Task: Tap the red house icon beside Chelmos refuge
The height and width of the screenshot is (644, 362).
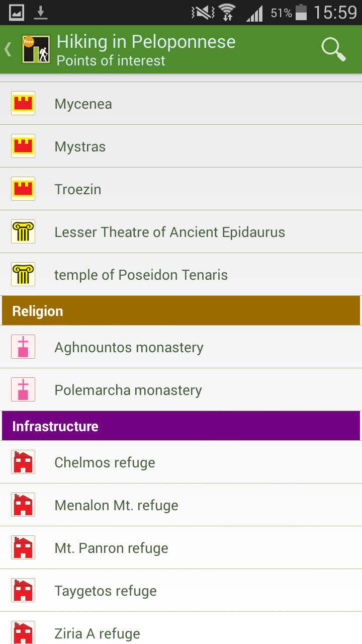Action: click(x=23, y=462)
